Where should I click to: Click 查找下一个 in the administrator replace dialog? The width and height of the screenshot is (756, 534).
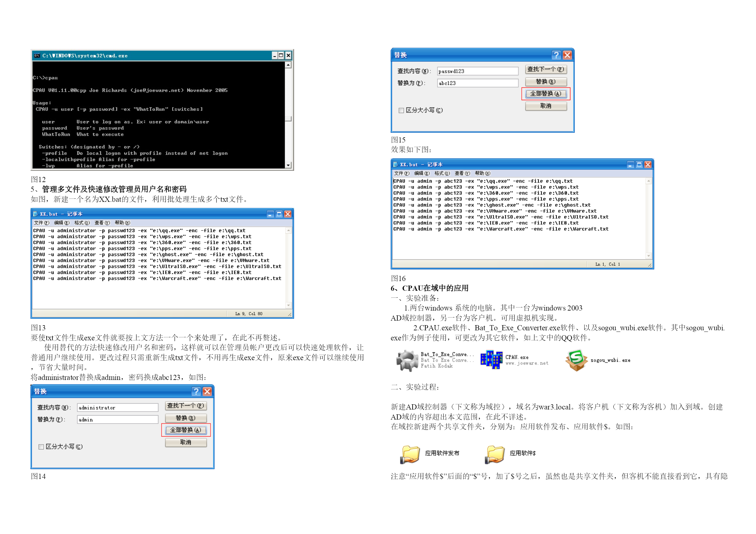pyautogui.click(x=186, y=406)
